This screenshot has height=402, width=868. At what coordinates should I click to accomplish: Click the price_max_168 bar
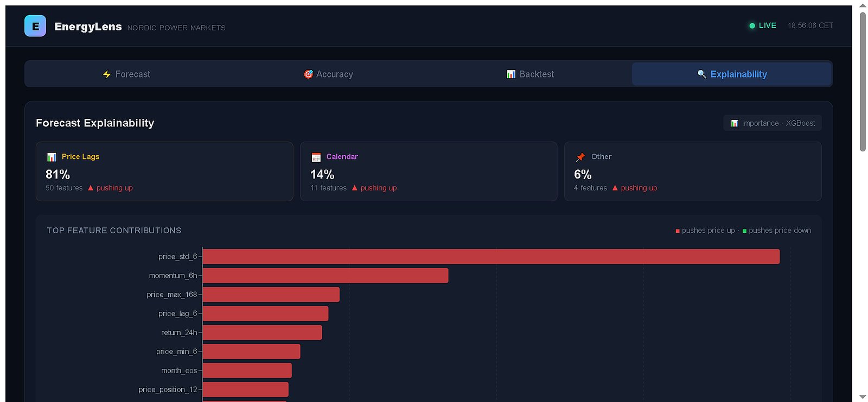pyautogui.click(x=271, y=295)
